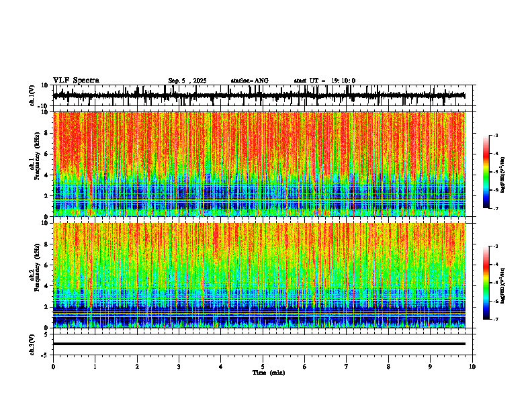Screen dimensions: 532x411
Task: Click the ch.2 Frequency (kHz) axis label
Action: tap(35, 267)
